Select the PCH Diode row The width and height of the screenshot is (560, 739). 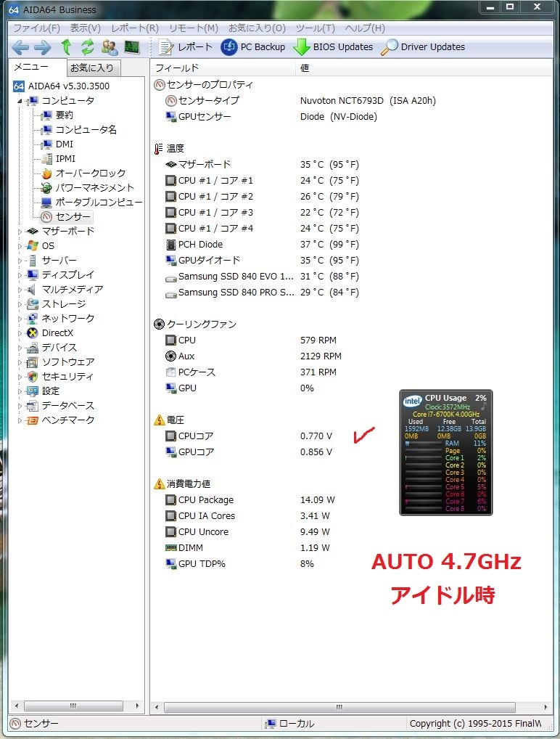pos(262,245)
